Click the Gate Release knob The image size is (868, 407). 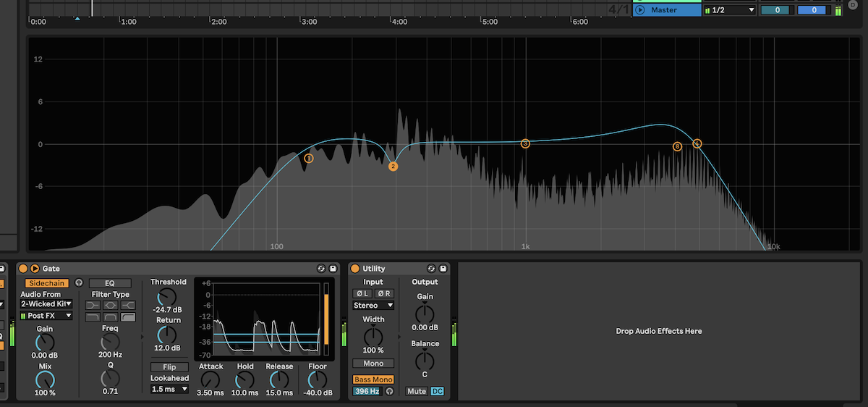pos(279,379)
